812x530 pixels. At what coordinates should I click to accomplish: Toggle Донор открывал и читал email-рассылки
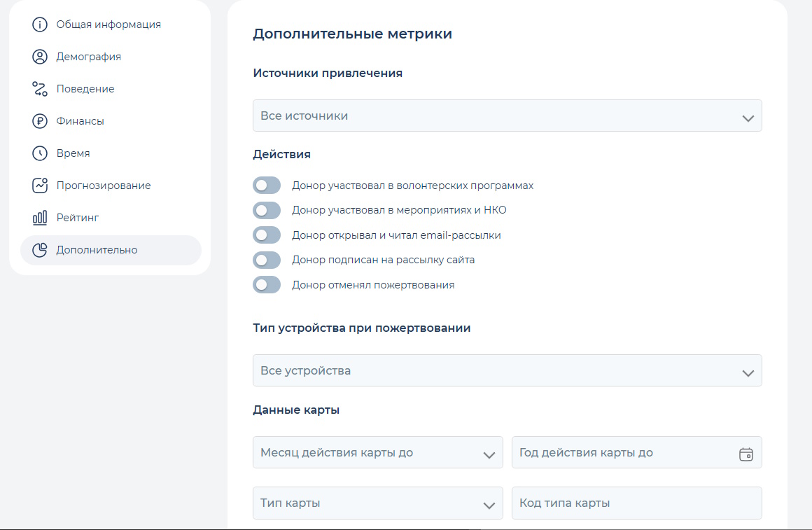[267, 235]
